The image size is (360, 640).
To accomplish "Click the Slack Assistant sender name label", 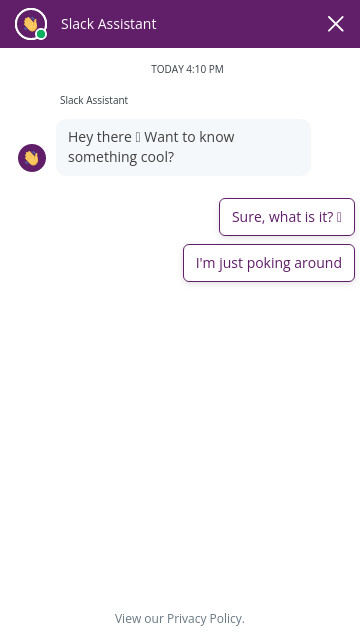I will tap(94, 100).
